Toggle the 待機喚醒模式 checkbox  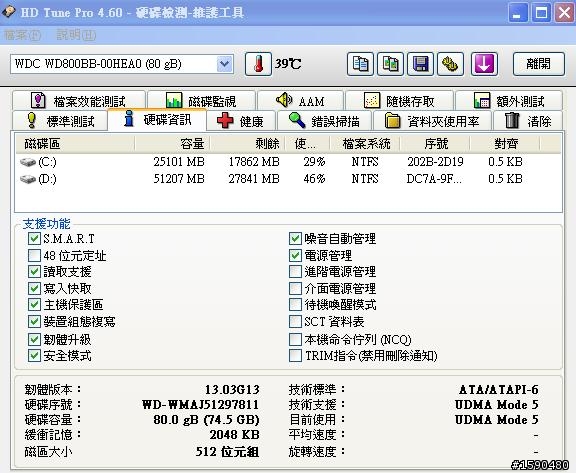295,304
